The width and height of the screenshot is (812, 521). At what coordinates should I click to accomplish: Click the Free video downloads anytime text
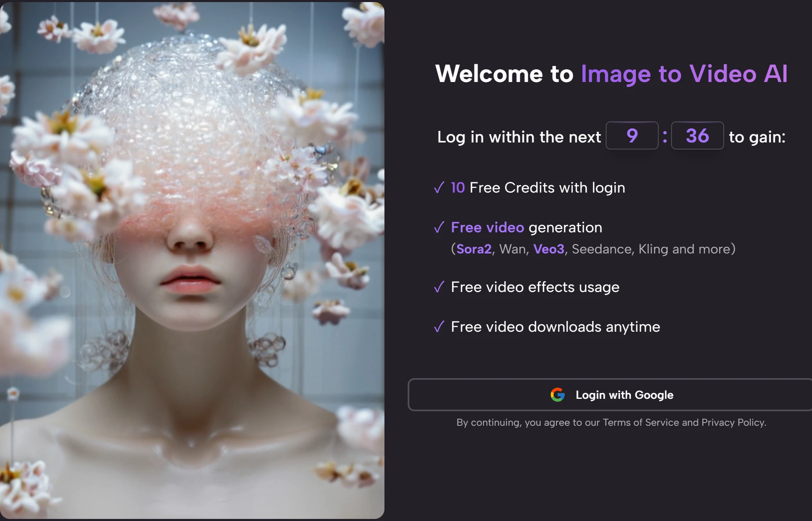pyautogui.click(x=555, y=327)
